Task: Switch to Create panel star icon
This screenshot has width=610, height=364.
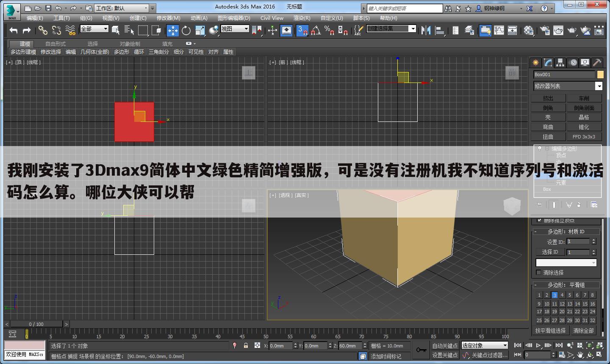Action: pos(536,63)
